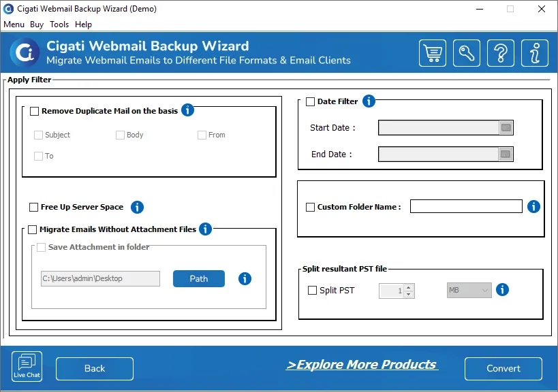558x392 pixels.
Task: Open Live Chat icon
Action: click(27, 366)
